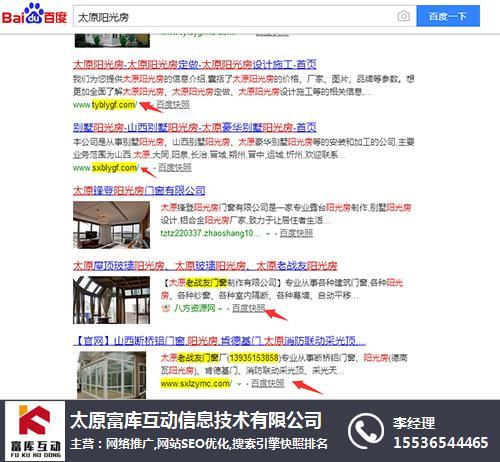Open 百度快照 next to tyblygf.com

point(173,105)
